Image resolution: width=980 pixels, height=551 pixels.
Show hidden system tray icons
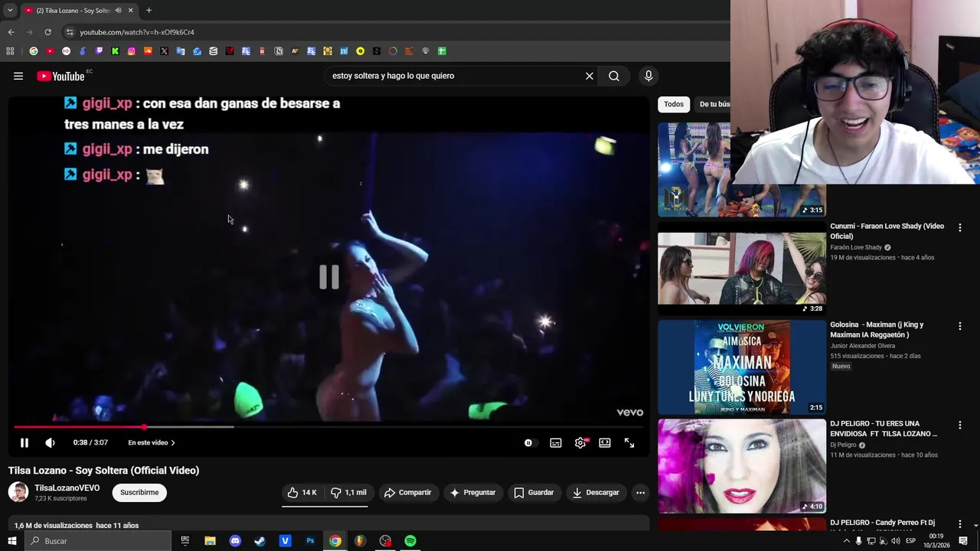point(846,541)
